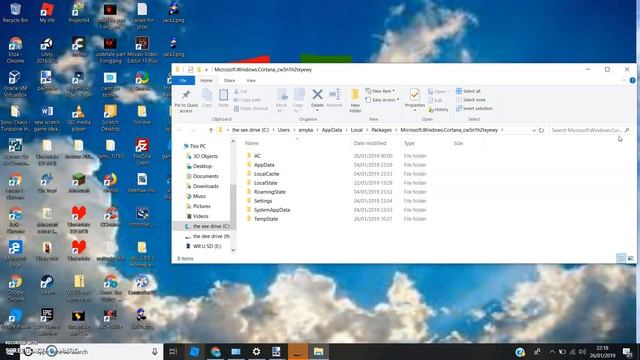This screenshot has width=640, height=360.
Task: Switch to large icons view button
Action: tap(631, 258)
